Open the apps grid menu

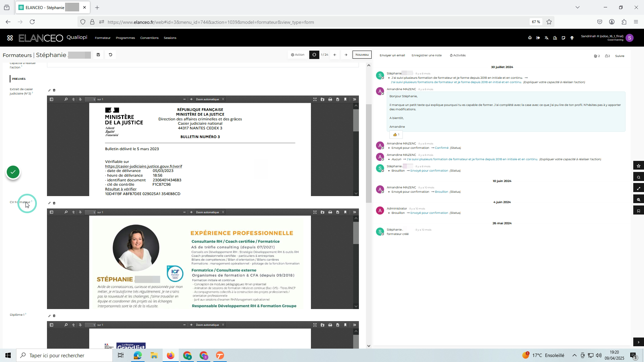tap(10, 38)
